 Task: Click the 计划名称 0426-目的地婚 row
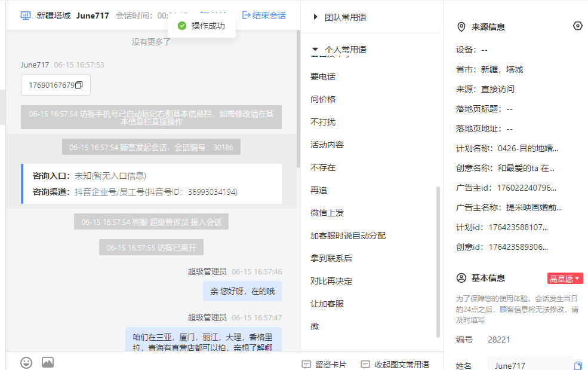[x=507, y=148]
